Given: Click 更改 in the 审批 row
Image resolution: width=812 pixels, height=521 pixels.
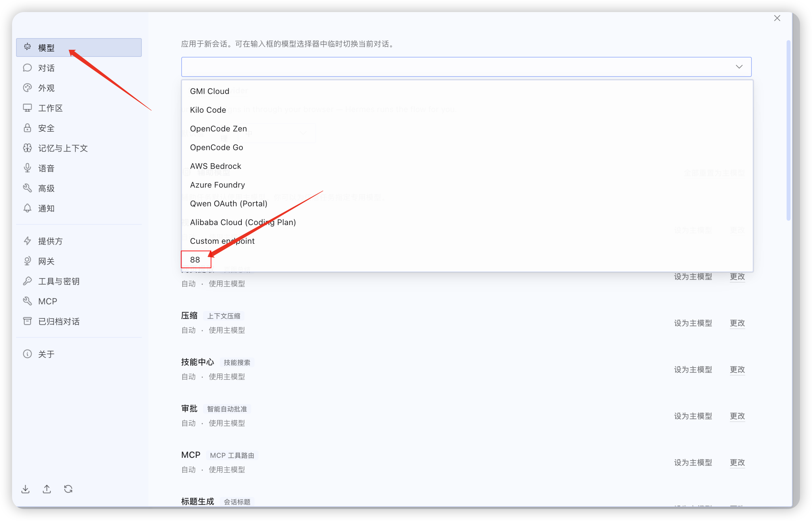Looking at the screenshot, I should pyautogui.click(x=737, y=416).
